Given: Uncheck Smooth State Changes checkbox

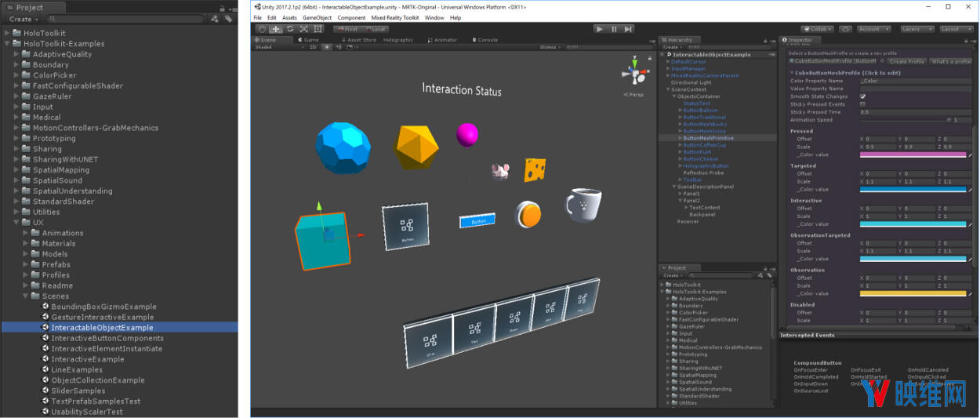Looking at the screenshot, I should tap(863, 96).
